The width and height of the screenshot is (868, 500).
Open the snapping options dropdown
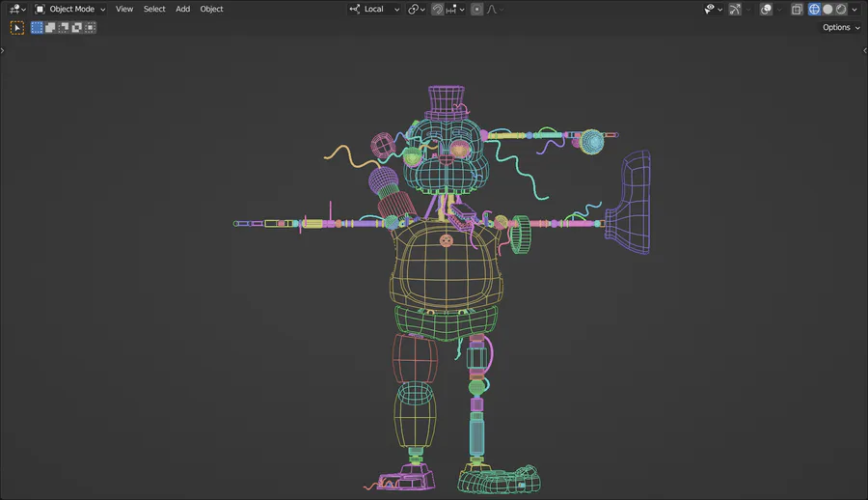click(x=455, y=9)
